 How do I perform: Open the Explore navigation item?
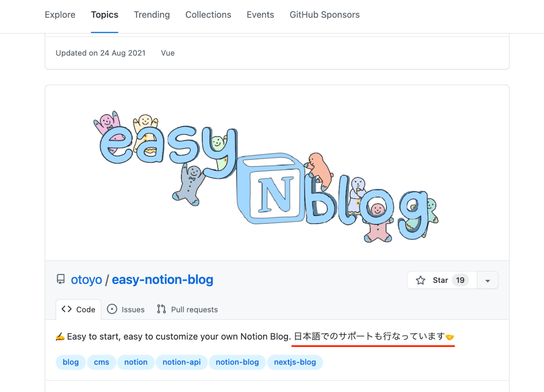(x=60, y=15)
